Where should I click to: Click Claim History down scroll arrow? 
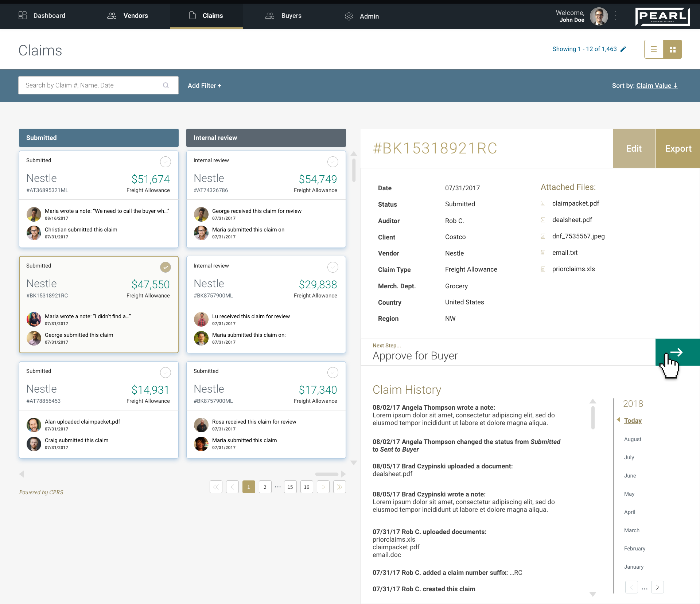[x=593, y=594]
